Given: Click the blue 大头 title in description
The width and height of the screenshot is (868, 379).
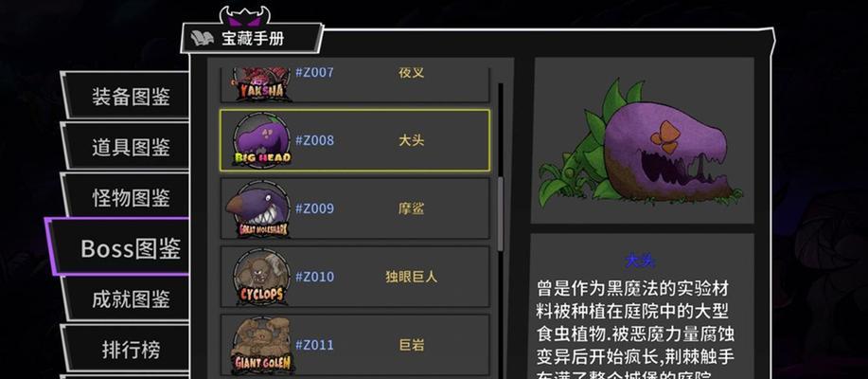Looking at the screenshot, I should pos(640,261).
